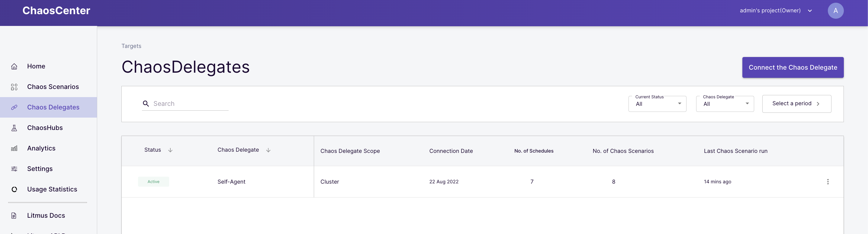This screenshot has width=868, height=234.
Task: Click the Cluster scope cell
Action: coord(330,182)
